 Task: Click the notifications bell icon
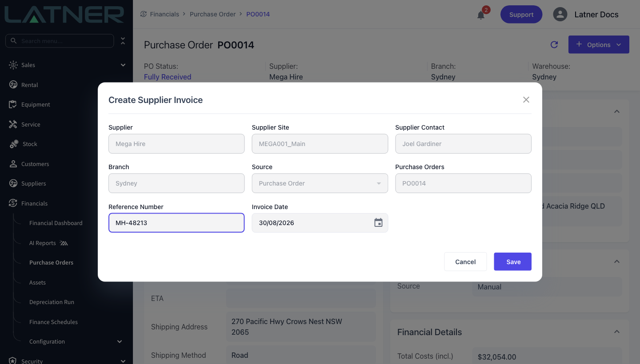coord(481,15)
